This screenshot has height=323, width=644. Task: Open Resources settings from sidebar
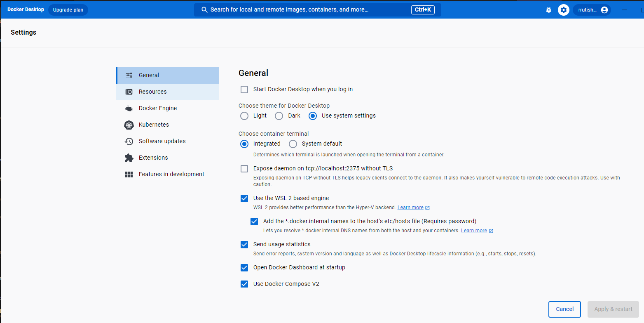pyautogui.click(x=152, y=92)
